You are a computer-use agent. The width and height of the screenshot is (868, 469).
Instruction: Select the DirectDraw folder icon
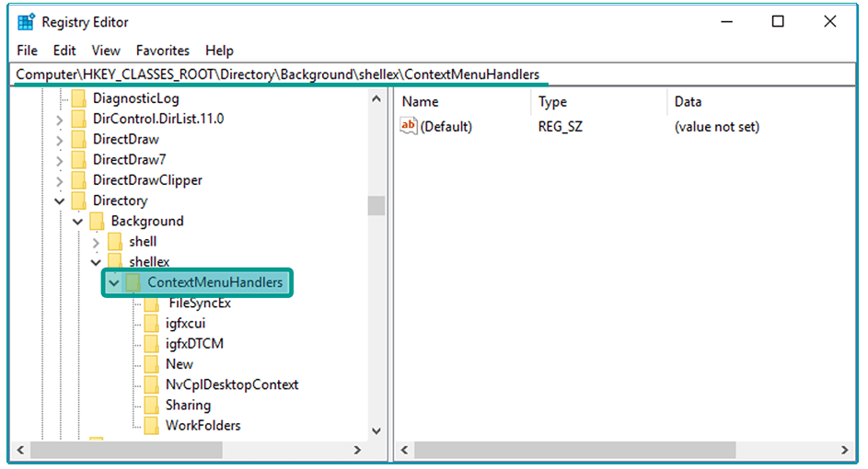(x=79, y=140)
